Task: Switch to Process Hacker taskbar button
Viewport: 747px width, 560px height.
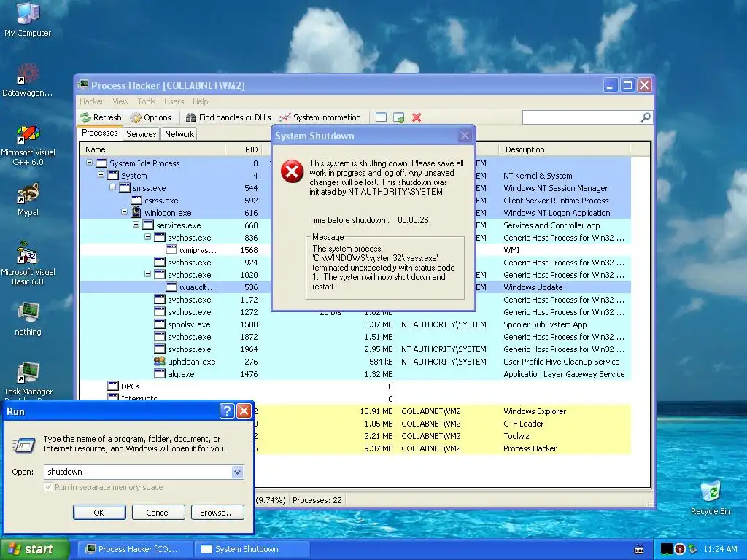Action: [x=135, y=549]
